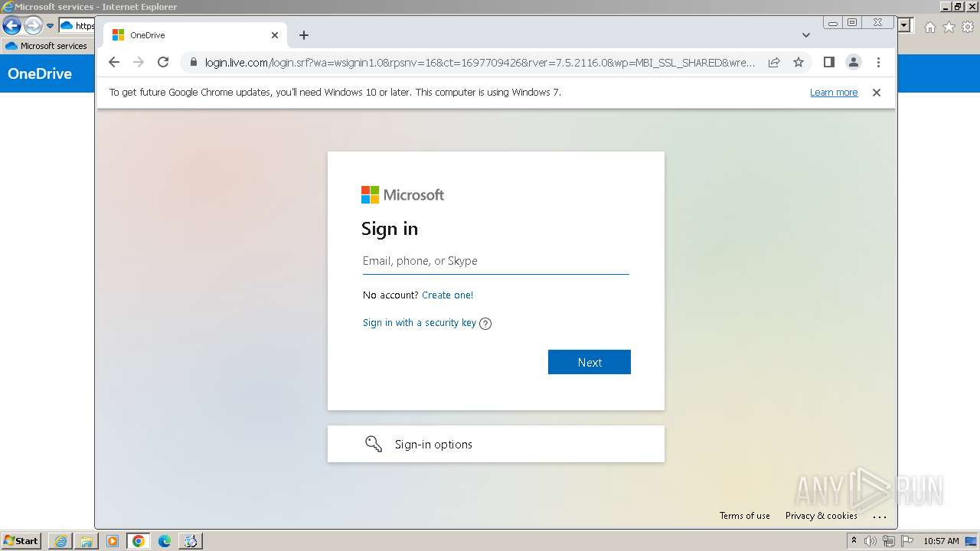Select the Microsoft services tab in Internet Explorer
Viewport: 980px width, 551px height.
47,46
